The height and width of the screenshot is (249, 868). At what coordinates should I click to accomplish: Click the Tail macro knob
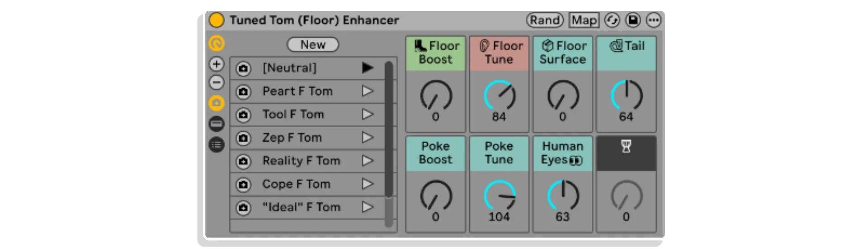coord(626,95)
